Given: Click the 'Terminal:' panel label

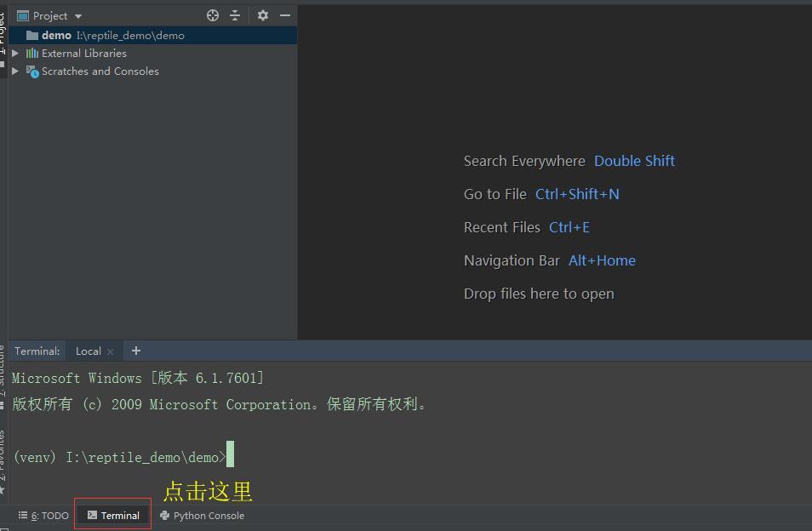Looking at the screenshot, I should (x=37, y=351).
